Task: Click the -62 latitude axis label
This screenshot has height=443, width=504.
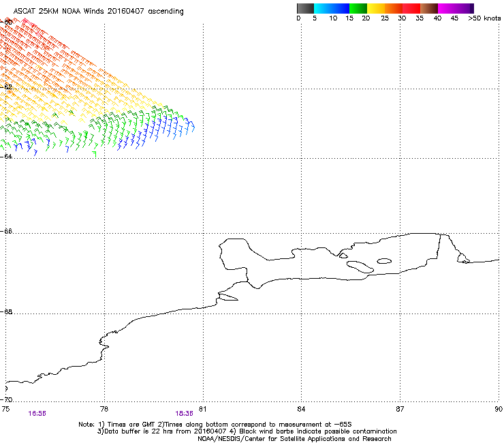Action: tap(7, 87)
